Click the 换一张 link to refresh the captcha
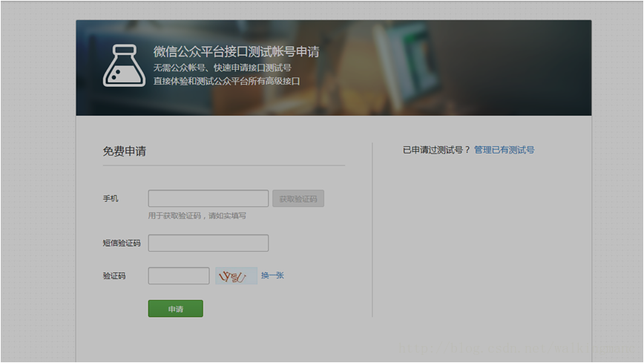The image size is (644, 363). 272,275
